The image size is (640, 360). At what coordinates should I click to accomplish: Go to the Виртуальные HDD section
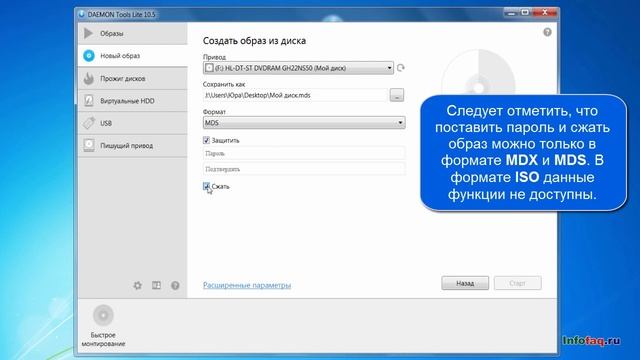133,101
